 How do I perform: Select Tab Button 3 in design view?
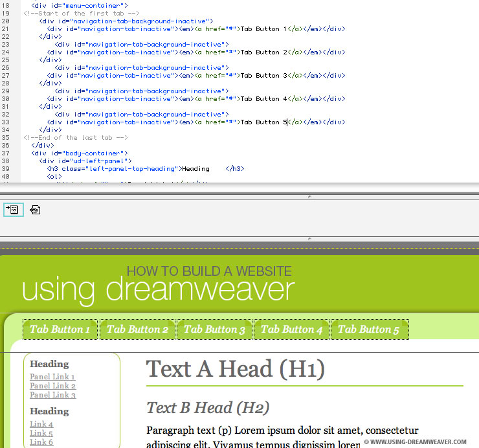click(x=214, y=330)
